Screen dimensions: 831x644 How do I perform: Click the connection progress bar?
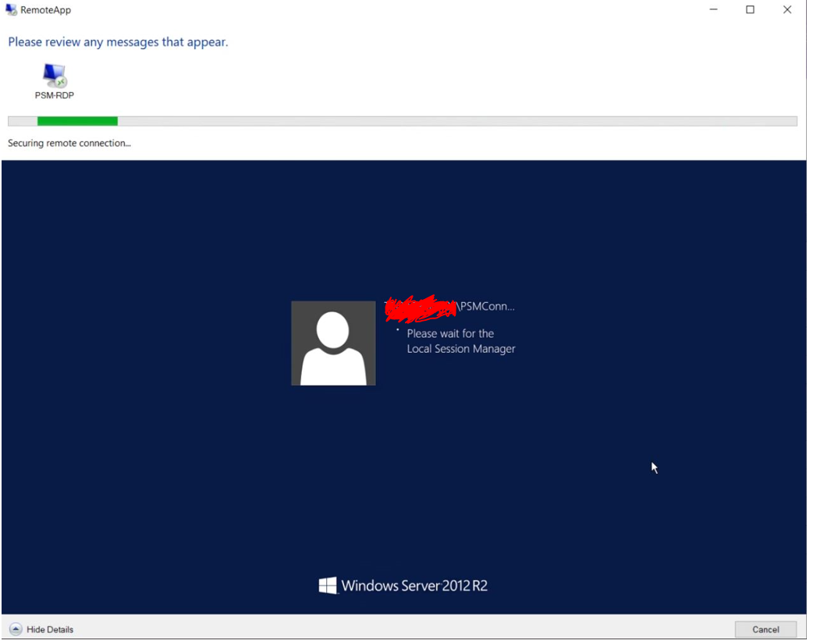tap(402, 120)
